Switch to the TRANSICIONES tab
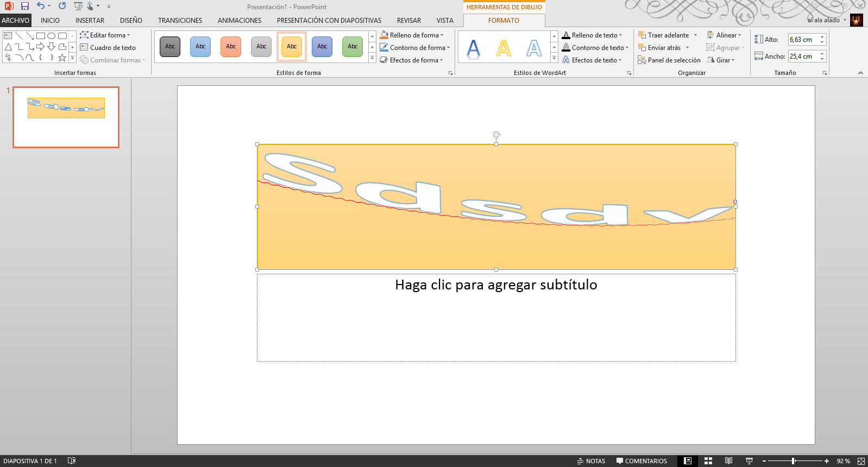Viewport: 868px width, 467px height. (180, 21)
